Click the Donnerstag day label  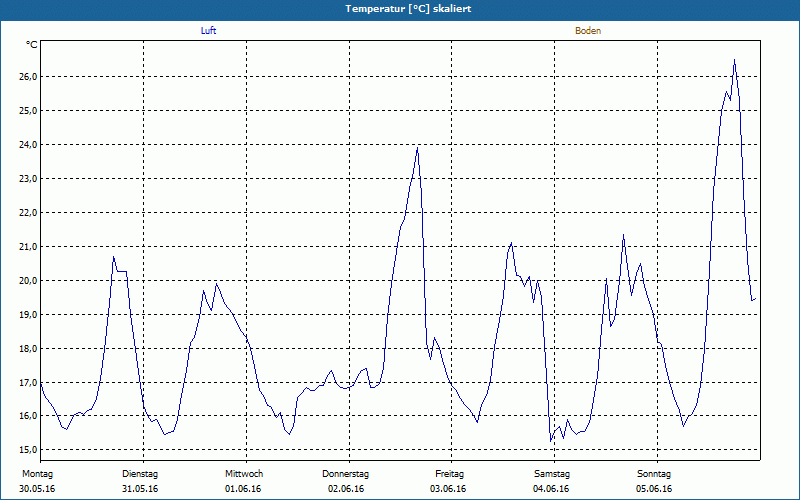coord(345,474)
